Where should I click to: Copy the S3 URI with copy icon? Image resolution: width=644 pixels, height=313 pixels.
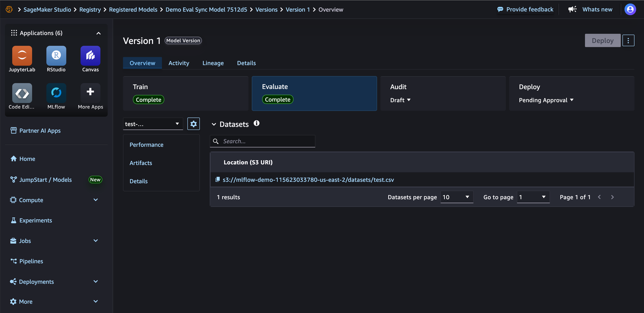(x=217, y=179)
